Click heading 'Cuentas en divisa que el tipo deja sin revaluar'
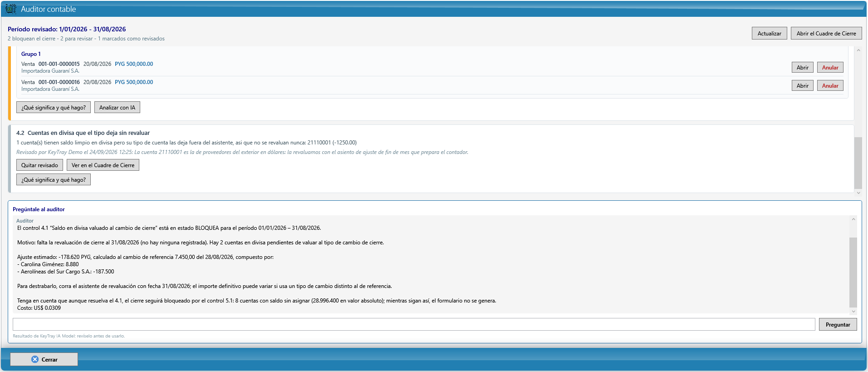The width and height of the screenshot is (868, 372). (x=88, y=133)
